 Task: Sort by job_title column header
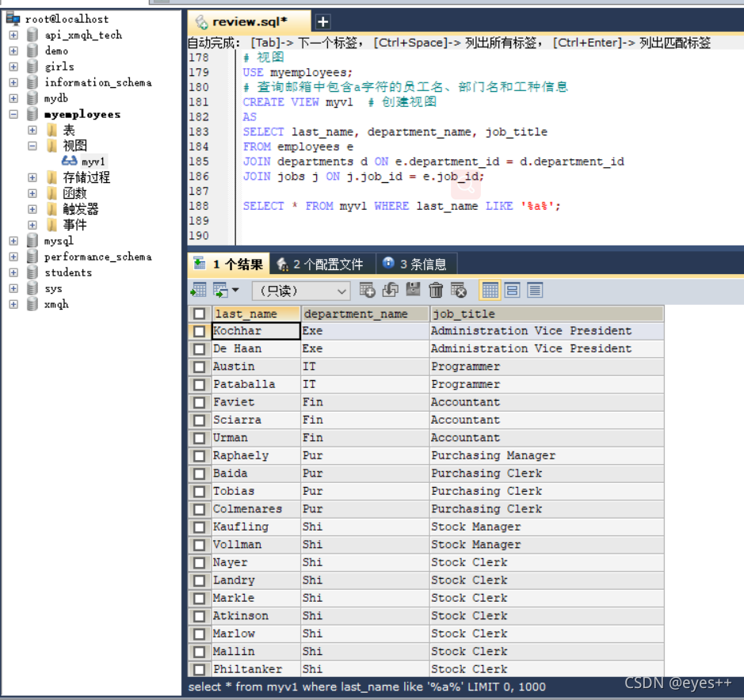pyautogui.click(x=547, y=314)
